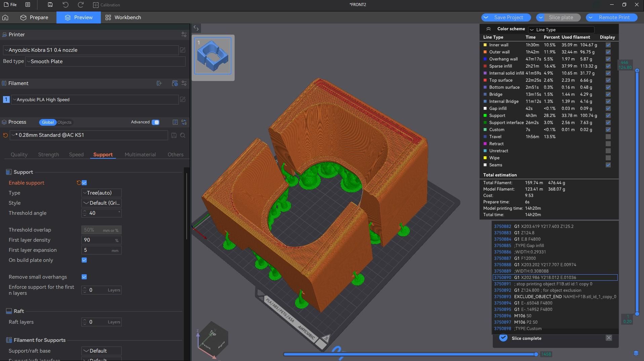Toggle On build plate only checkbox
The image size is (644, 361).
coord(84,260)
